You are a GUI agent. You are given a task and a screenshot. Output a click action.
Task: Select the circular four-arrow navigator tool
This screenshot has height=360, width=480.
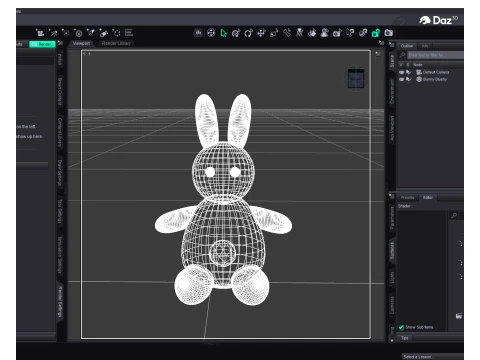tap(211, 33)
